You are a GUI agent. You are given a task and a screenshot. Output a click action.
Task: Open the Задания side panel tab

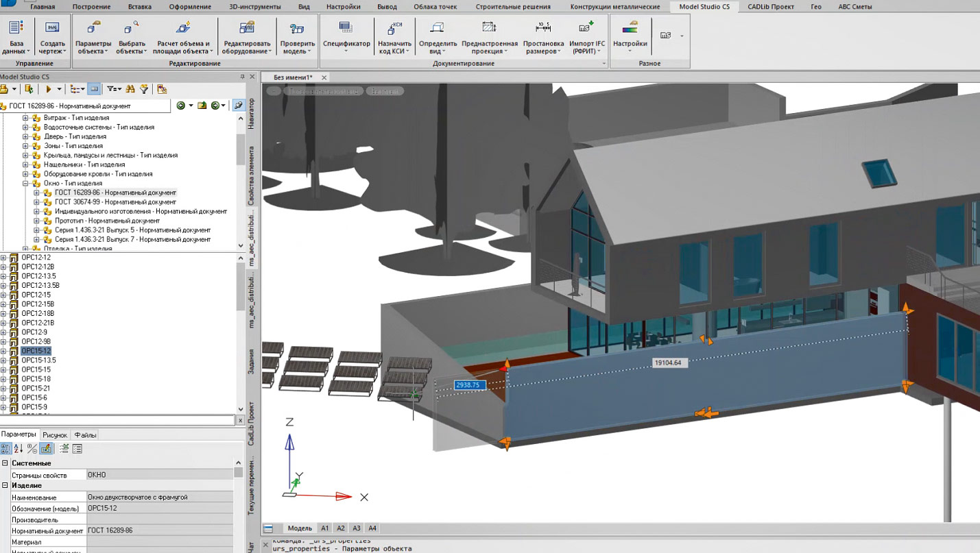251,362
